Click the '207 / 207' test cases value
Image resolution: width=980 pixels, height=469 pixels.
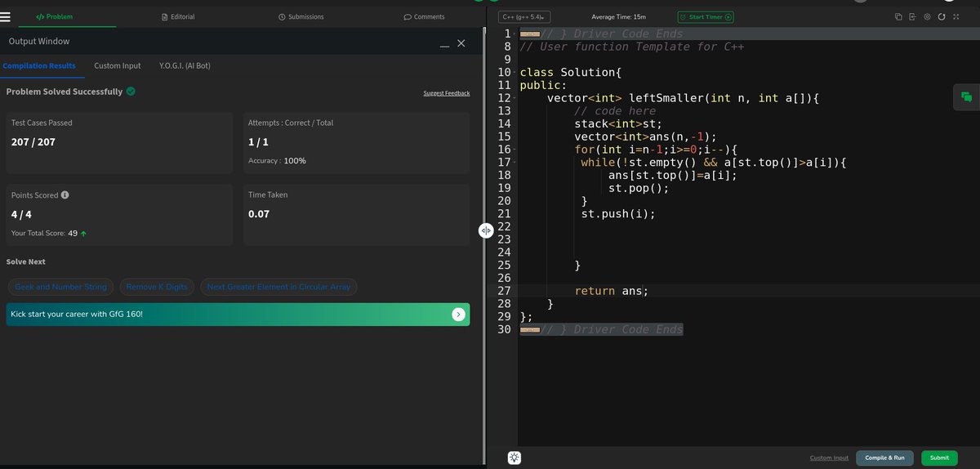[x=33, y=142]
